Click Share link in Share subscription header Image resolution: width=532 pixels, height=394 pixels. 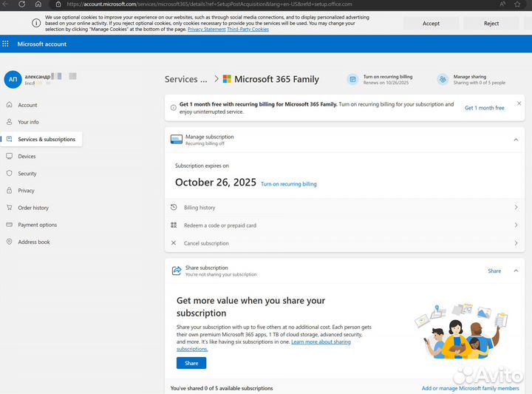click(x=494, y=271)
